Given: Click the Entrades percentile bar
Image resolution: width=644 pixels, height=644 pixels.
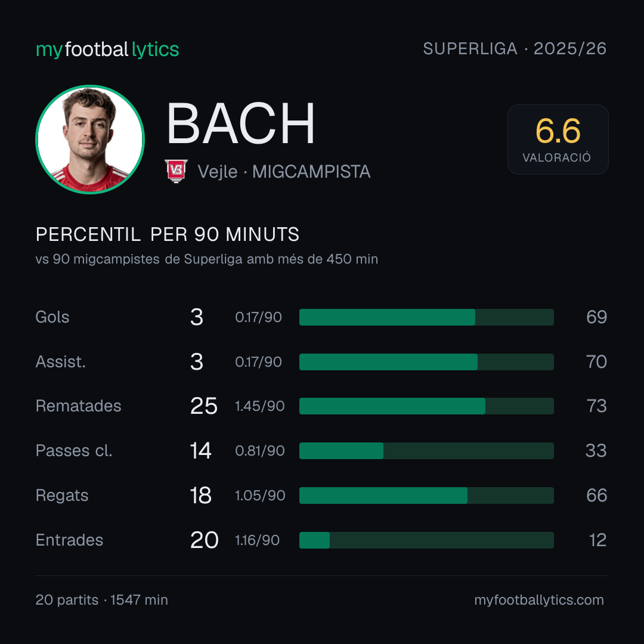Looking at the screenshot, I should pyautogui.click(x=426, y=540).
